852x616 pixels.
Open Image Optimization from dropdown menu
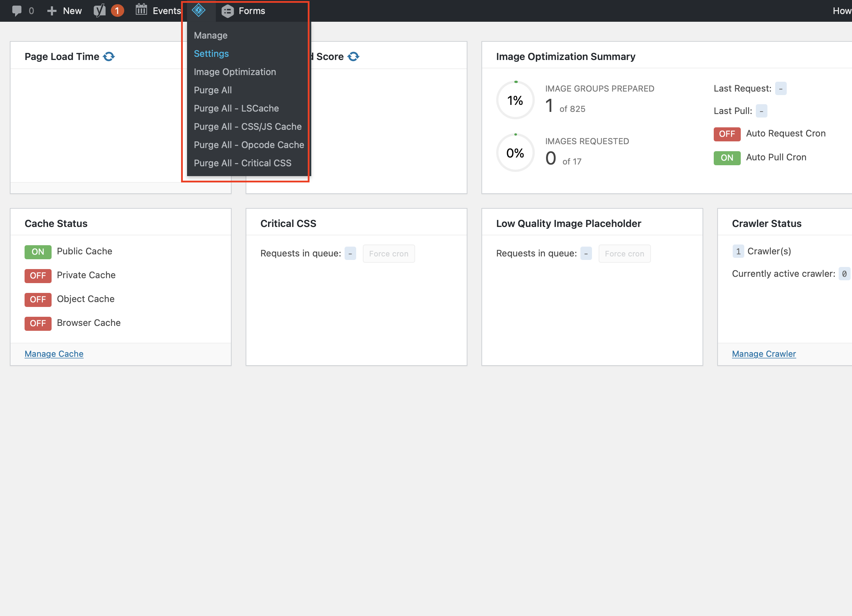point(235,72)
